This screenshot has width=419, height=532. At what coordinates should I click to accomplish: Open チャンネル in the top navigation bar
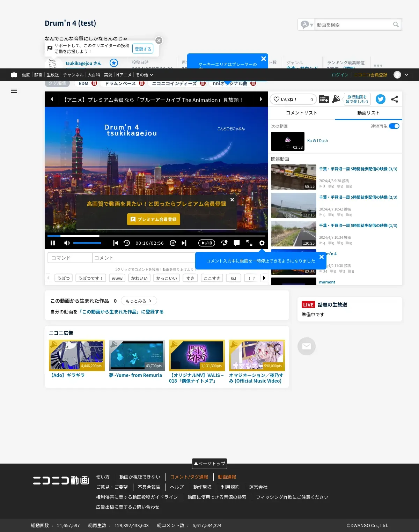[x=73, y=75]
